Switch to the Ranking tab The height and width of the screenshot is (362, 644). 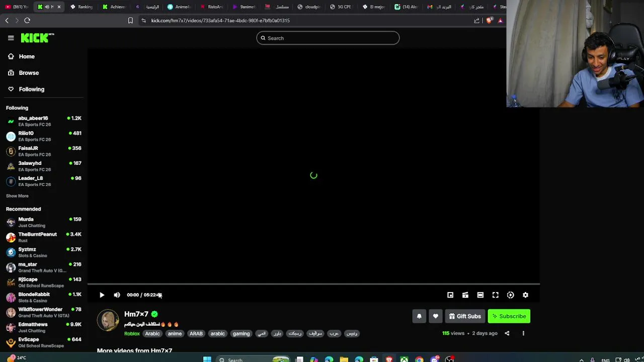pos(82,7)
